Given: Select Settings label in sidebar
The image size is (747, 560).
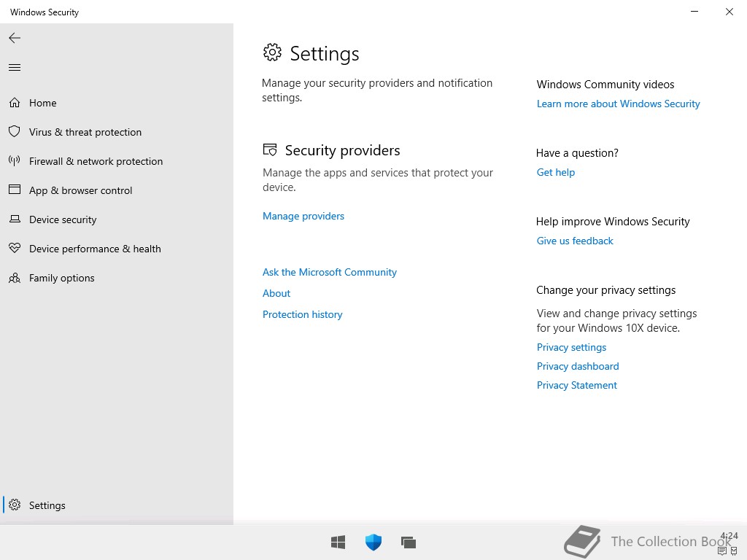Looking at the screenshot, I should pos(47,505).
